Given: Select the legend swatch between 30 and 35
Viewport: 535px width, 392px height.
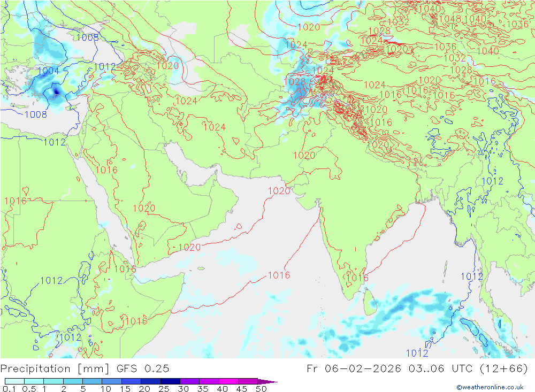Looking at the screenshot, I should pyautogui.click(x=190, y=381).
